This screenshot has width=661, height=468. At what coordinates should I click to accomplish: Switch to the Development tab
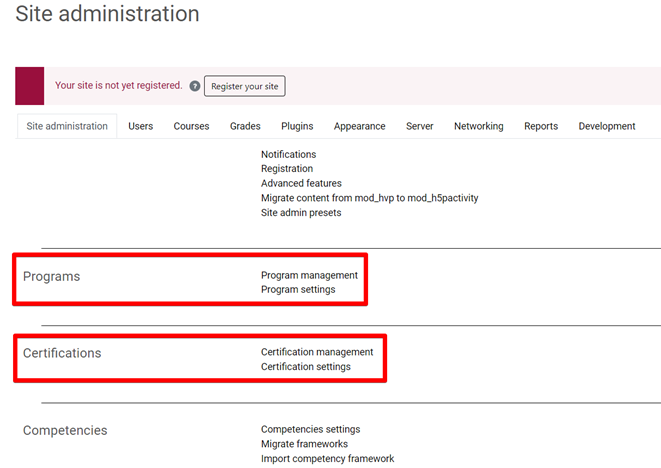point(606,126)
